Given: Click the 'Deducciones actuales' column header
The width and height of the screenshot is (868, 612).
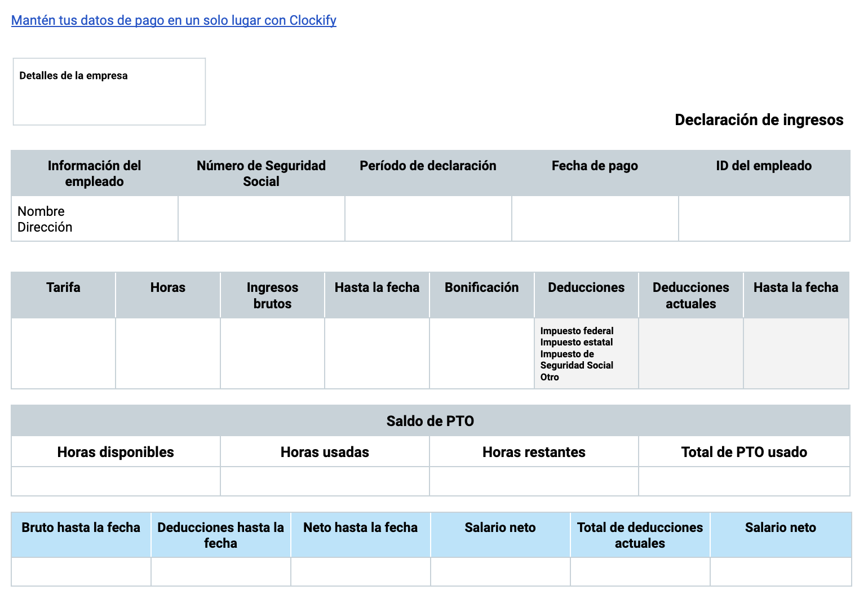Looking at the screenshot, I should pyautogui.click(x=691, y=295).
